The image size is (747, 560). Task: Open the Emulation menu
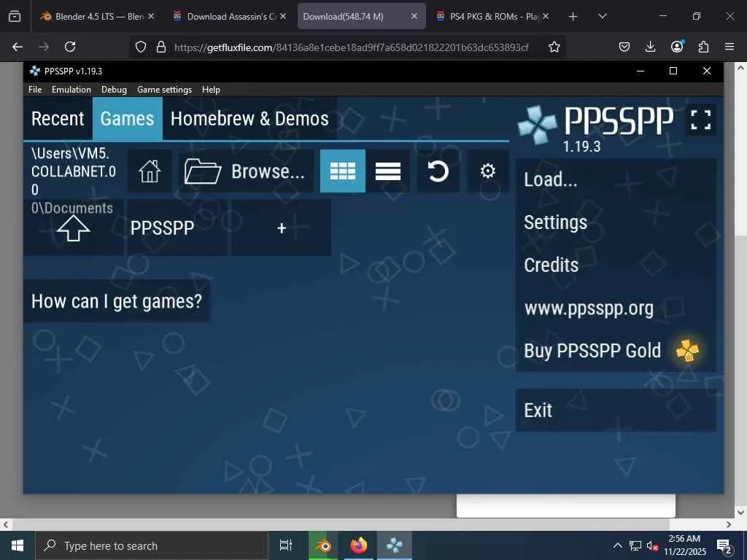coord(71,90)
